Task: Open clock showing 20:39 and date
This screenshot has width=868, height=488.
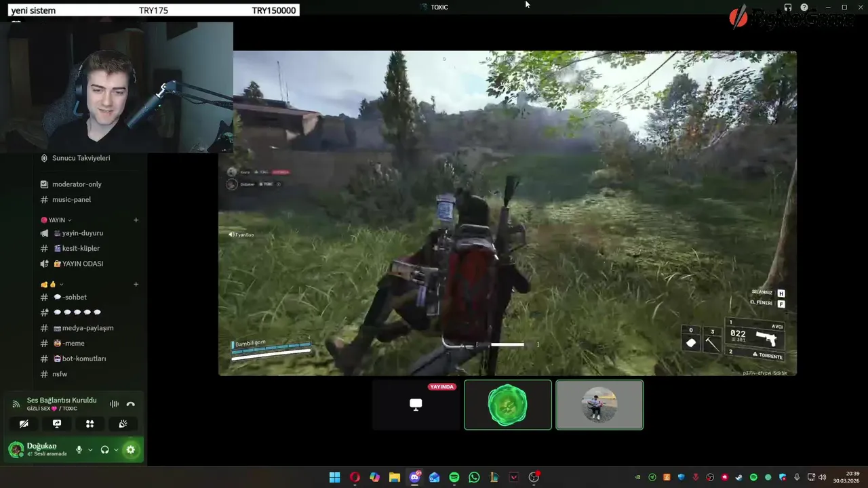Action: [846, 477]
